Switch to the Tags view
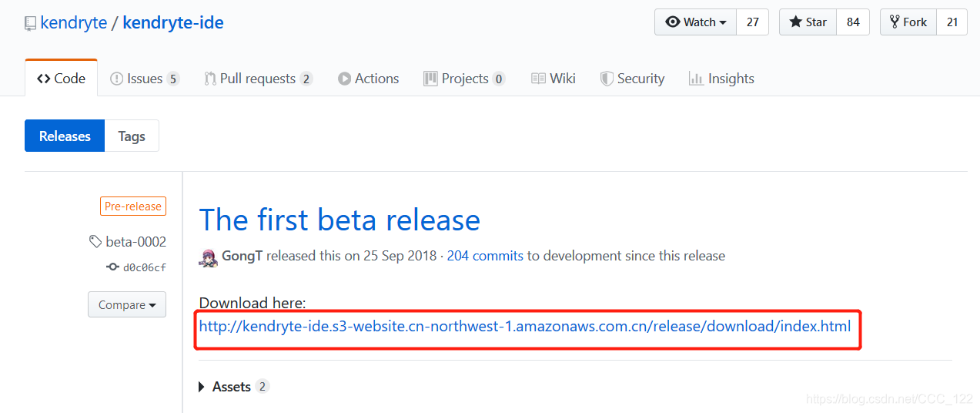980x413 pixels. point(132,136)
